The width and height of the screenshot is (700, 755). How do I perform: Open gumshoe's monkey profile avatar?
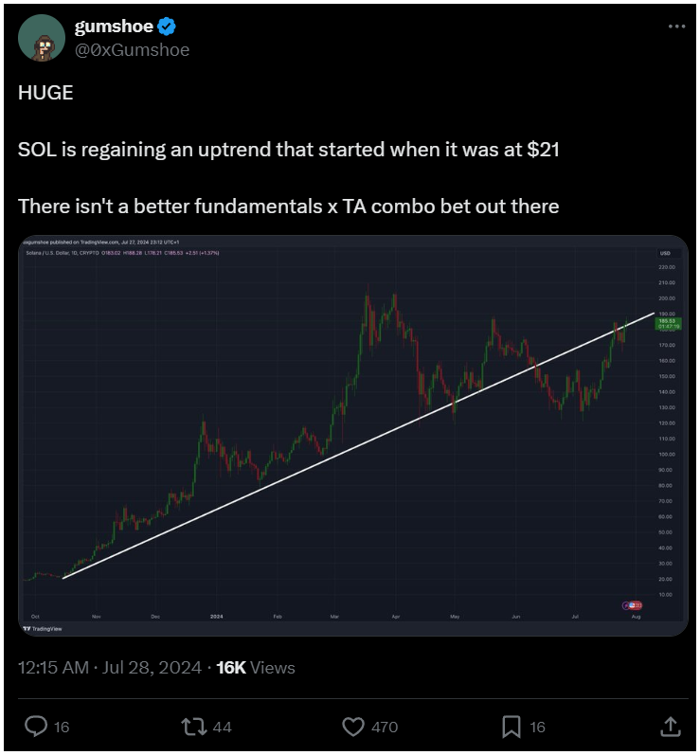(42, 38)
